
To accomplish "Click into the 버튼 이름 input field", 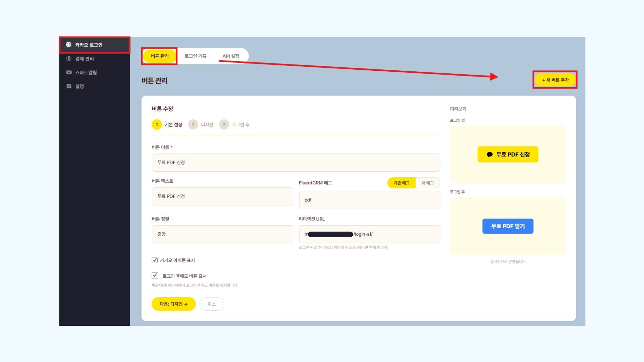I will (x=296, y=163).
